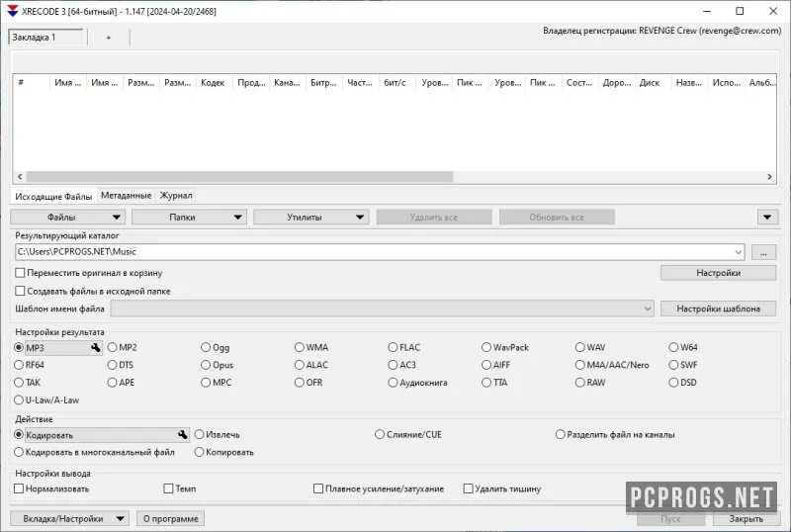Click the Кодек column header
Screen dimensions: 791x532
(214, 82)
